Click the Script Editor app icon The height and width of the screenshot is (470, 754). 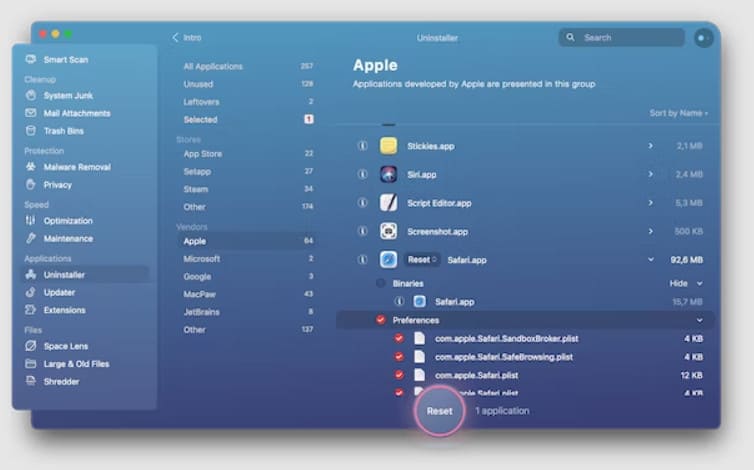pos(388,202)
